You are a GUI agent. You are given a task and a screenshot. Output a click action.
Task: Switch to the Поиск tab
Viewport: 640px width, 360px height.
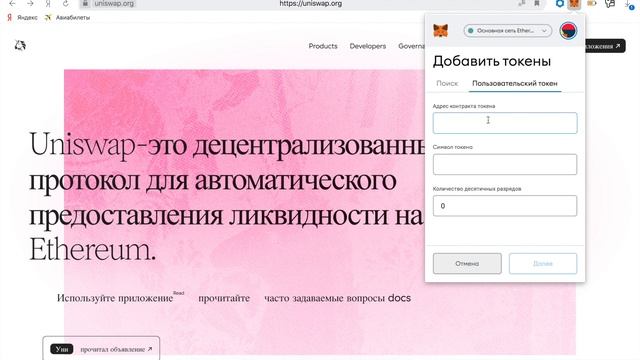[x=447, y=83]
